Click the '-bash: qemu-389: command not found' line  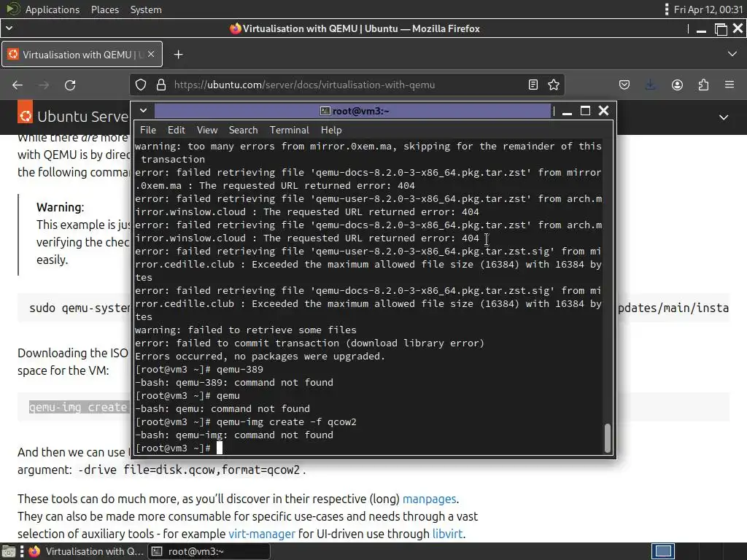[x=234, y=382]
